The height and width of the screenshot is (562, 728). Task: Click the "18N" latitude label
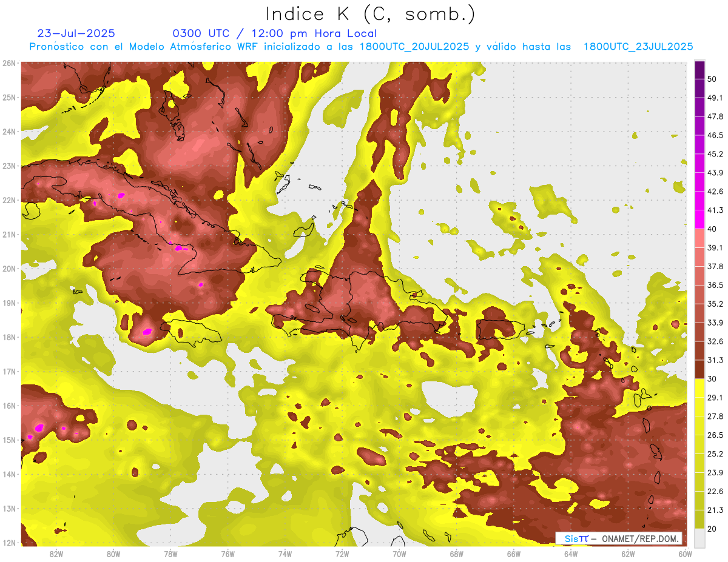pyautogui.click(x=9, y=337)
